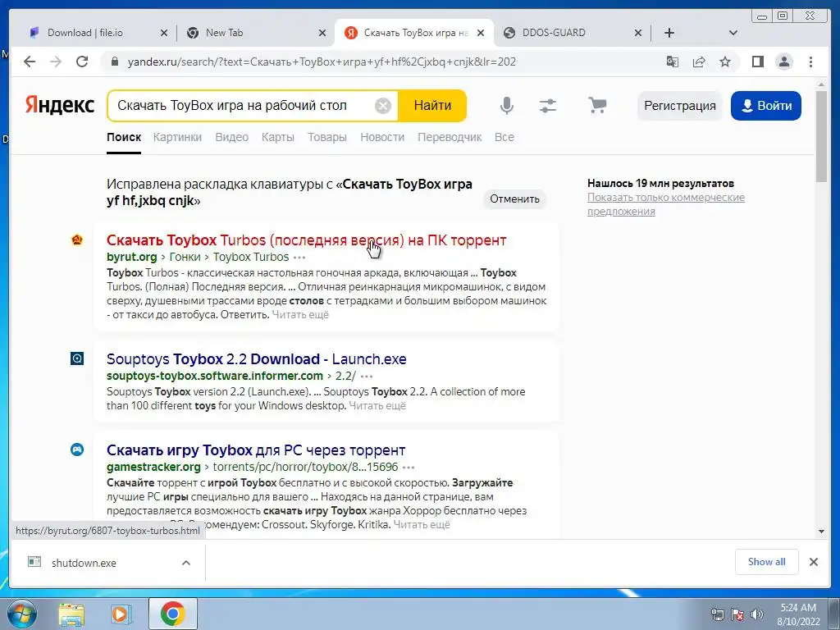
Task: Launch Windows Media Player from taskbar
Action: pyautogui.click(x=121, y=614)
